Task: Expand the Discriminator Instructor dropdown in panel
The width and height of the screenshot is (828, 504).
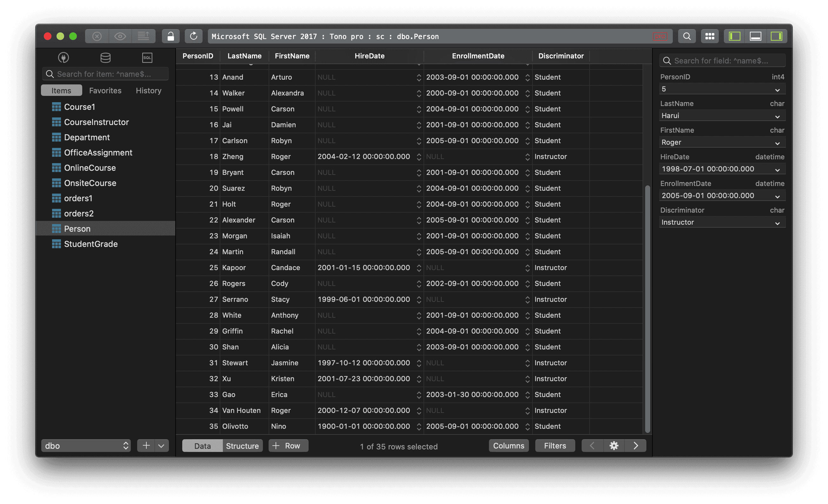Action: pos(777,223)
